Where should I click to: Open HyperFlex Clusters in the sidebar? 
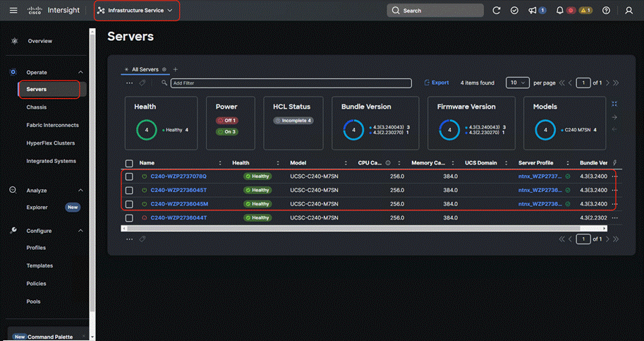[51, 143]
